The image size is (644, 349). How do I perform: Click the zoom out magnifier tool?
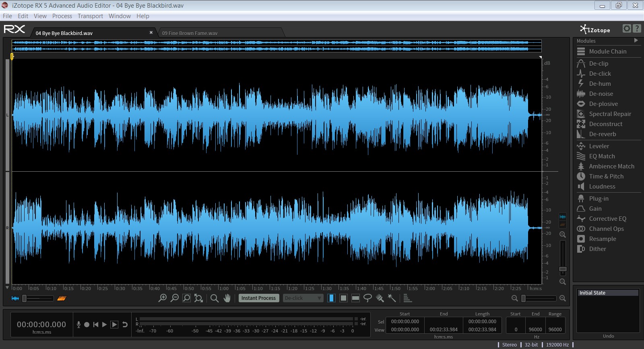[174, 298]
